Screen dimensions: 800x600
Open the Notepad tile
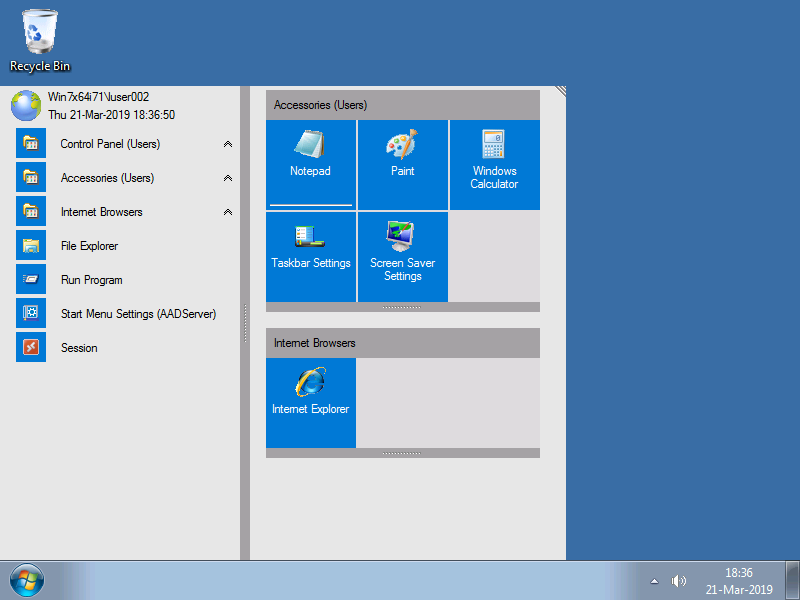tap(310, 165)
